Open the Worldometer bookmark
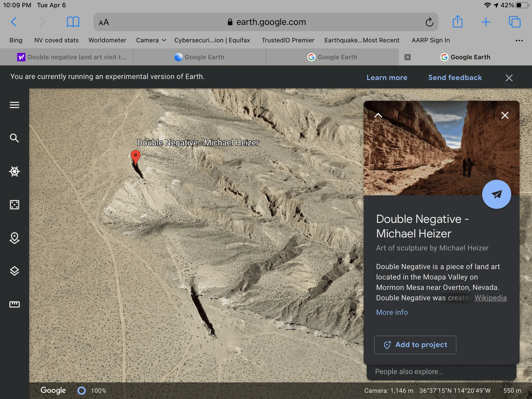 [107, 40]
